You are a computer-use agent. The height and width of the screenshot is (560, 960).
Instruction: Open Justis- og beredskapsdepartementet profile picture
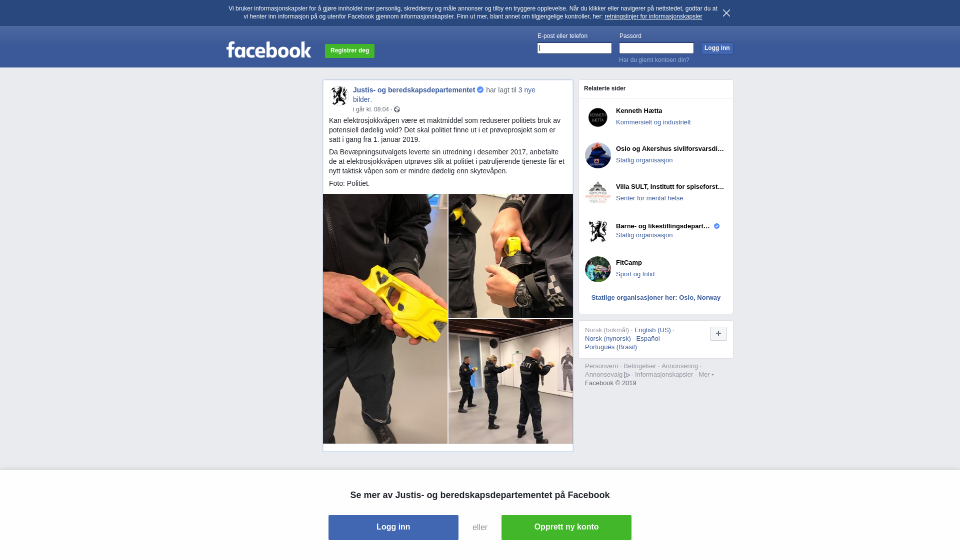(x=339, y=96)
